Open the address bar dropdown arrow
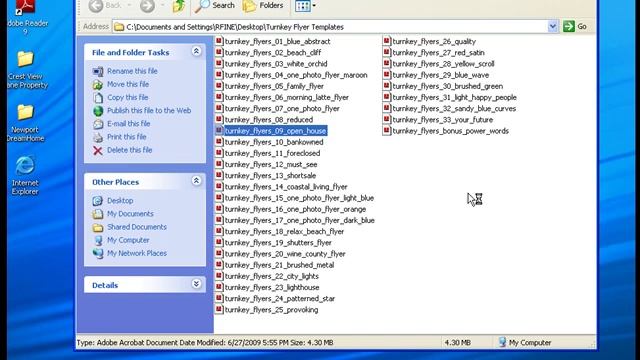Image resolution: width=640 pixels, height=360 pixels. (552, 27)
